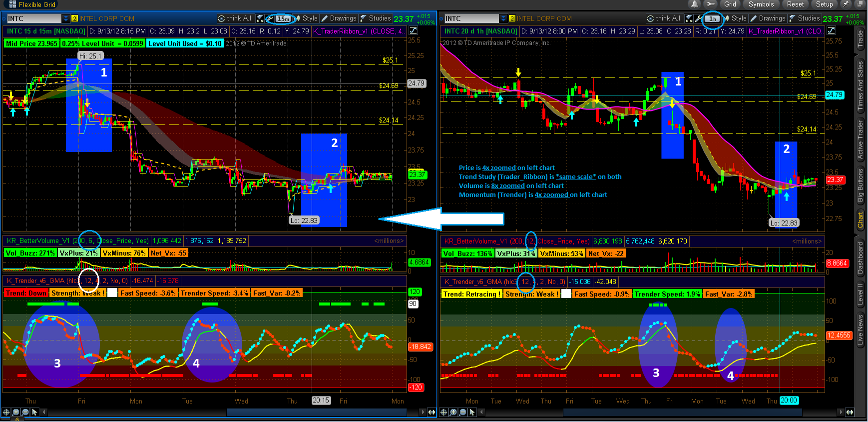This screenshot has width=868, height=422.
Task: Open the Studies menu on right chart
Action: pos(805,18)
